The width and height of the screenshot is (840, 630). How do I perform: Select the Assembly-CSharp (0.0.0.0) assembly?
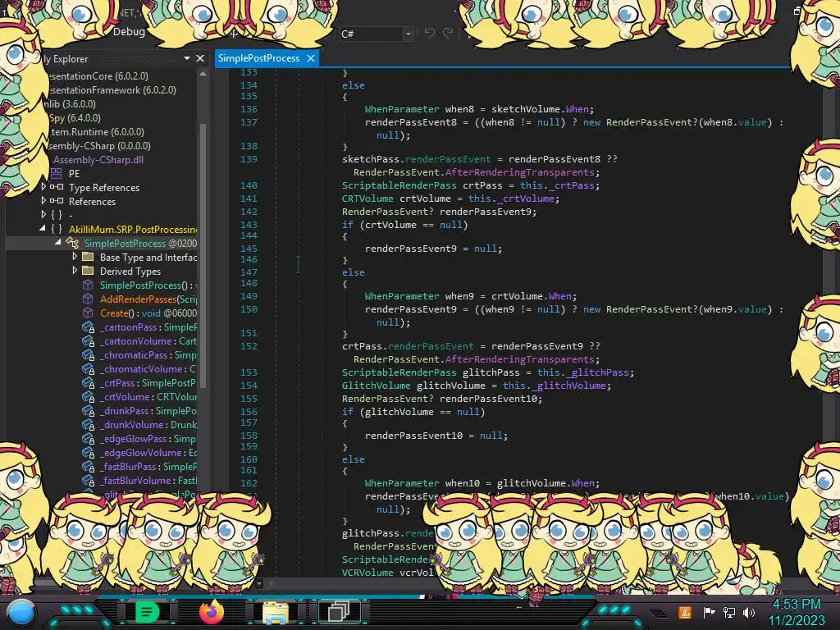pos(98,146)
